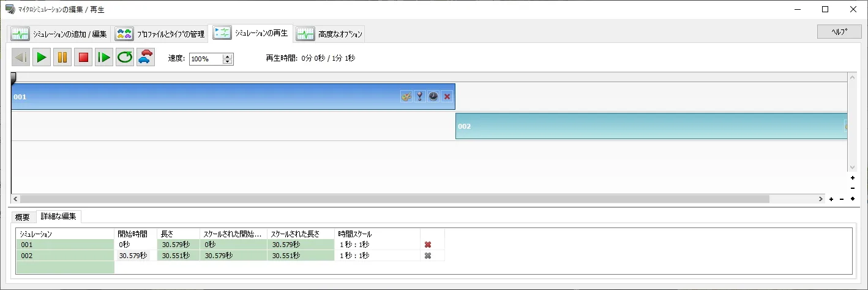Decrease playback speed with the down arrow
Image resolution: width=868 pixels, height=290 pixels.
point(228,62)
